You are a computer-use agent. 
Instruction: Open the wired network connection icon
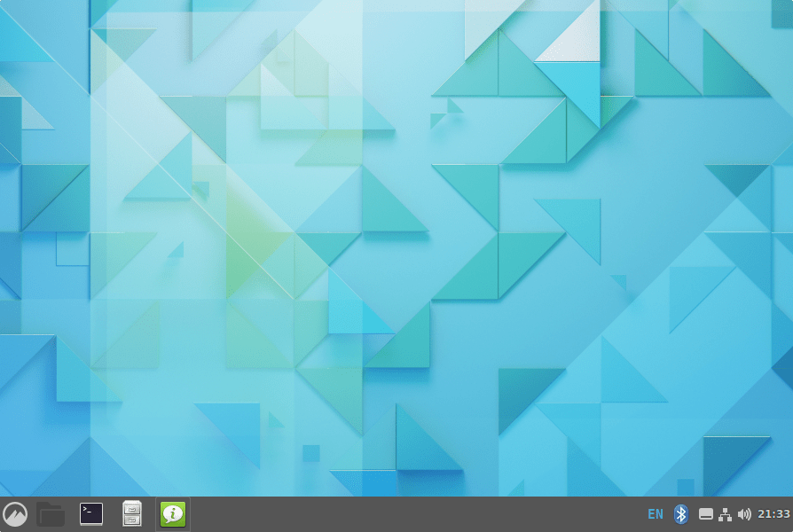726,515
